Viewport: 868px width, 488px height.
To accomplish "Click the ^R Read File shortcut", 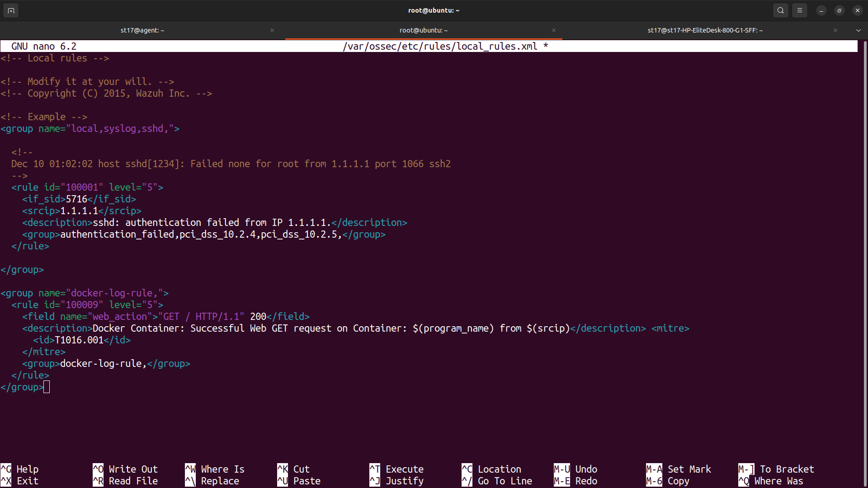I will 125,481.
